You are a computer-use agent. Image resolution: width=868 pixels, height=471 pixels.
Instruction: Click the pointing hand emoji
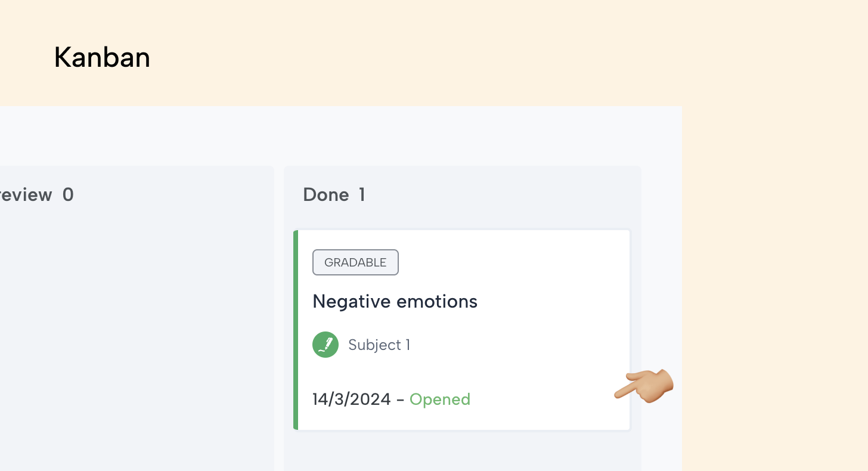coord(645,386)
